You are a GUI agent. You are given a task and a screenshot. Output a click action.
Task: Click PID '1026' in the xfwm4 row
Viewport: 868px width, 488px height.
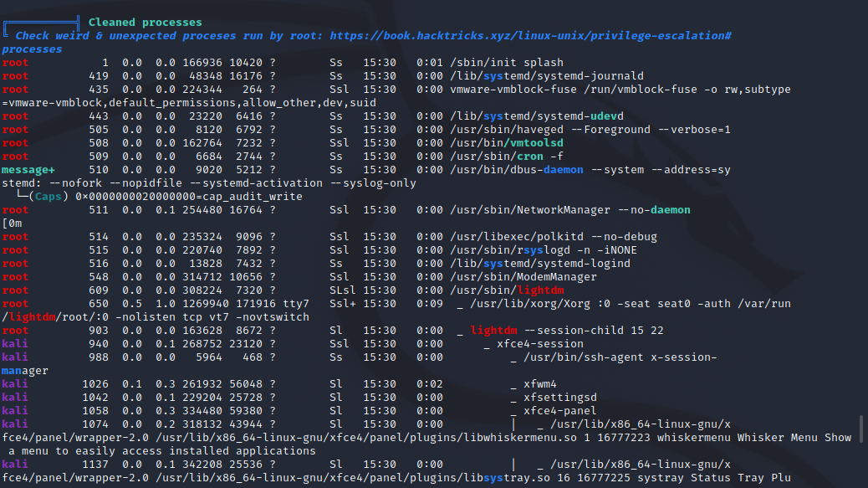click(x=95, y=384)
